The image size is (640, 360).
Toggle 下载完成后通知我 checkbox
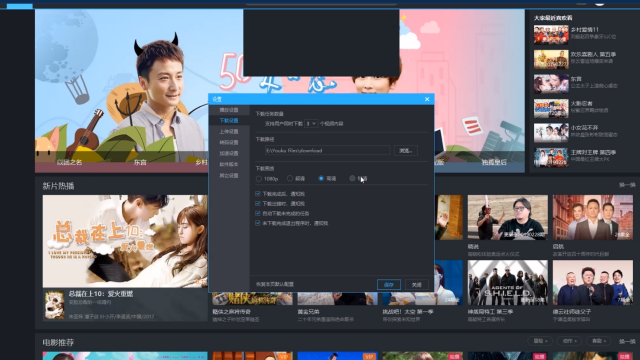pyautogui.click(x=258, y=193)
